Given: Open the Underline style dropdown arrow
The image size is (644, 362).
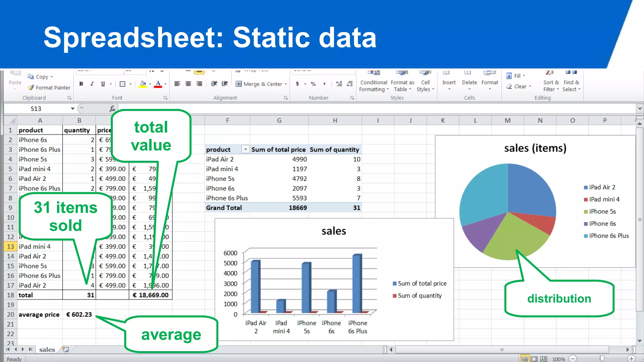Looking at the screenshot, I should (x=111, y=84).
